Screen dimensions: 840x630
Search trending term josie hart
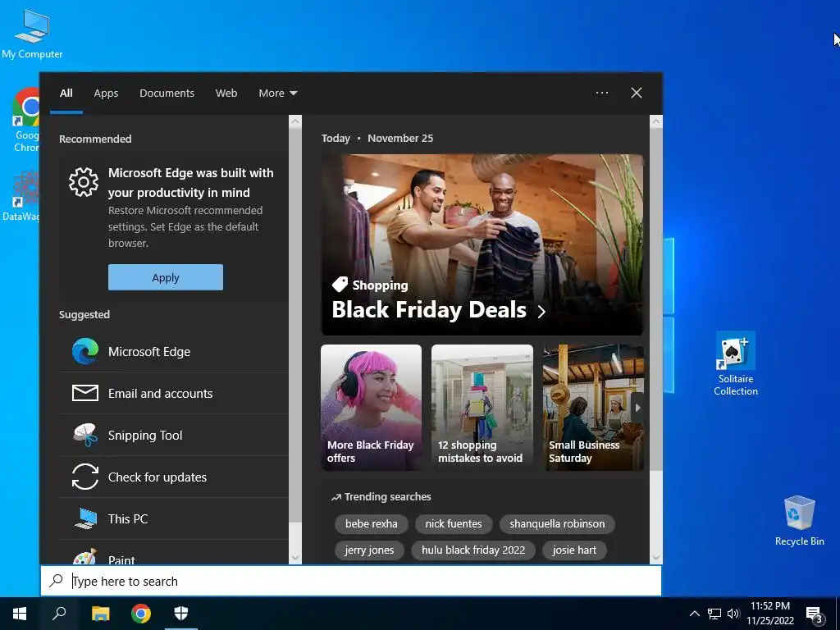(x=574, y=550)
